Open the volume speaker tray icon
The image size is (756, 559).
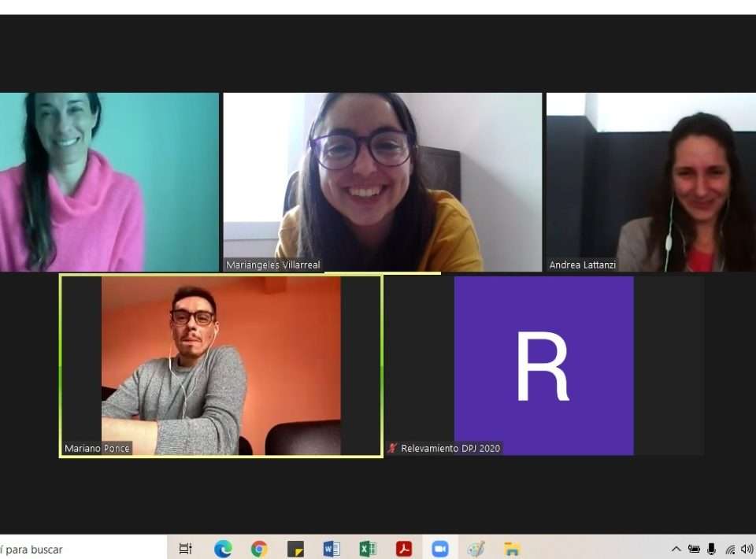747,549
